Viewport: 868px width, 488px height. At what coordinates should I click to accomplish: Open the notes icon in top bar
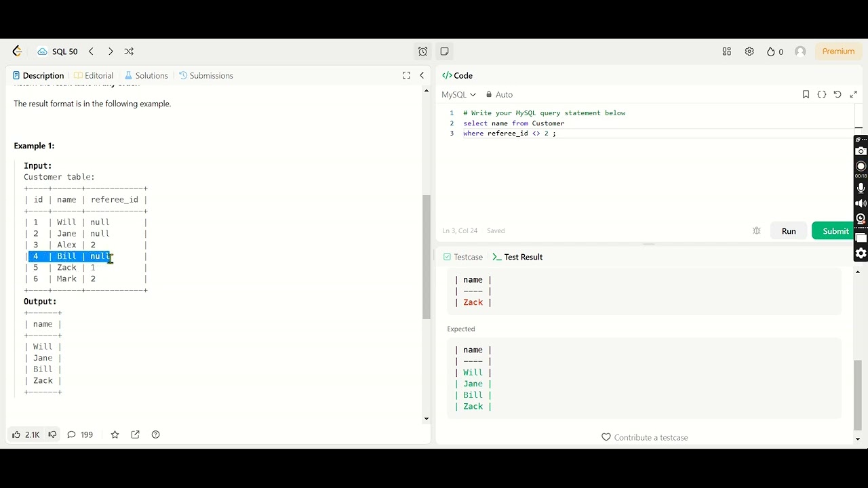click(444, 52)
